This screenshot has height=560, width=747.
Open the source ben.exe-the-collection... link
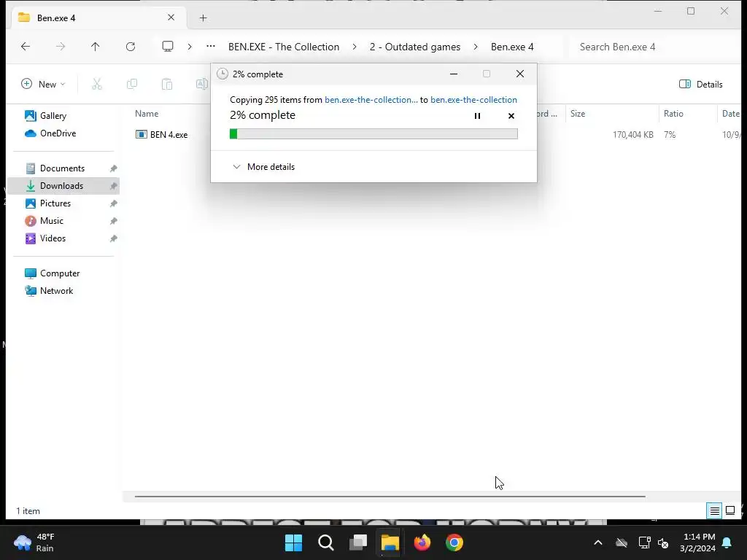tap(371, 99)
